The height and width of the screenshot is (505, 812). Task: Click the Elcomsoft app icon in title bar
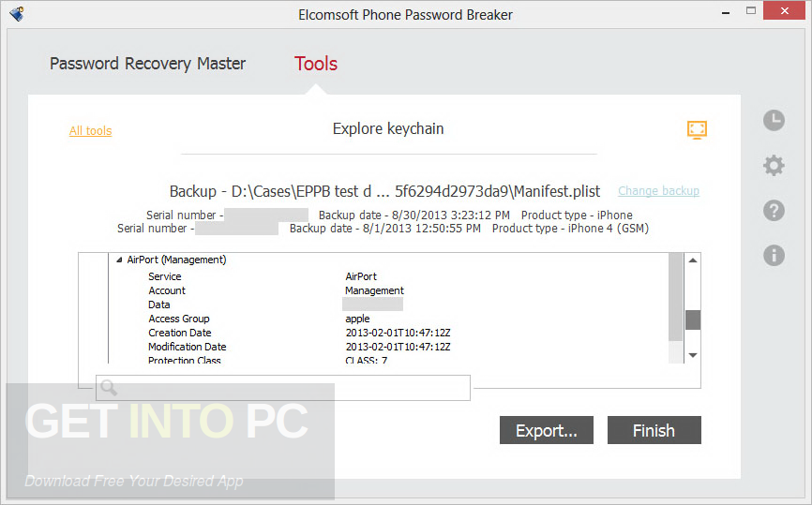tap(16, 14)
